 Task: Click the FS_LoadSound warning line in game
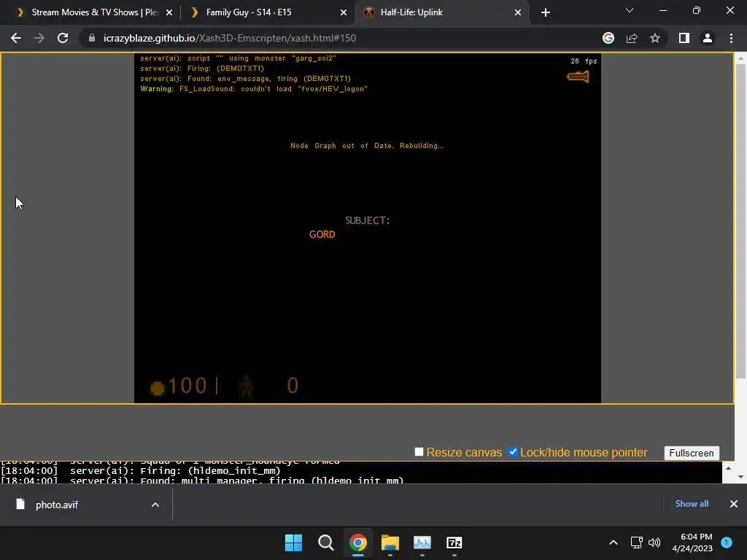254,89
